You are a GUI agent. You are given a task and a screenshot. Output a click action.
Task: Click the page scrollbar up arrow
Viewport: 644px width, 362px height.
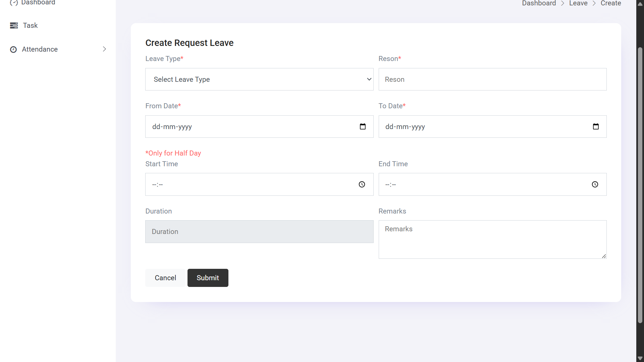click(x=640, y=4)
